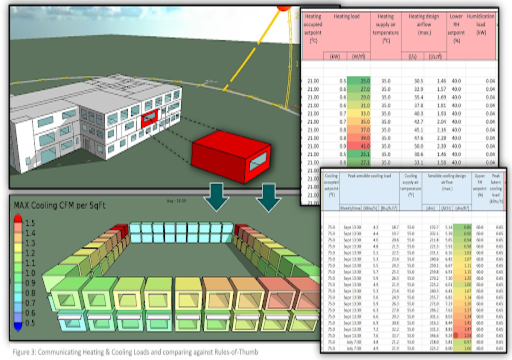Click the 27.0 heating load cell
512x360 pixels.
point(359,89)
